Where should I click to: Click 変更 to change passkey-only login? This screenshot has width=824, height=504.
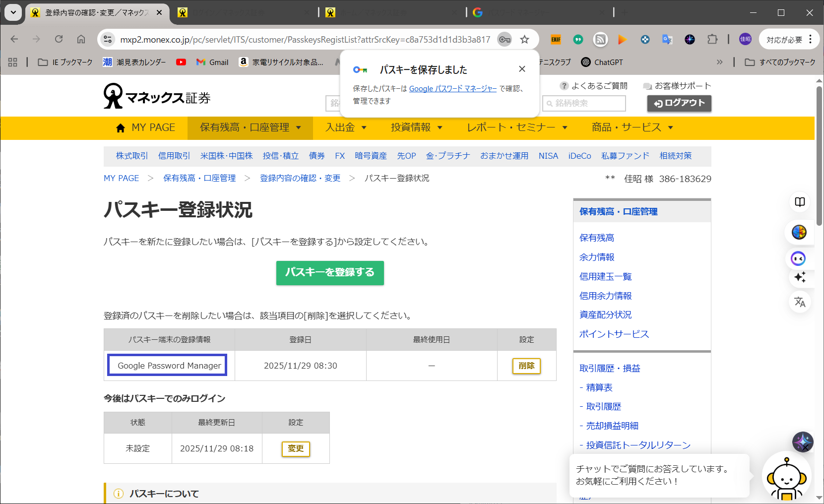pos(296,448)
